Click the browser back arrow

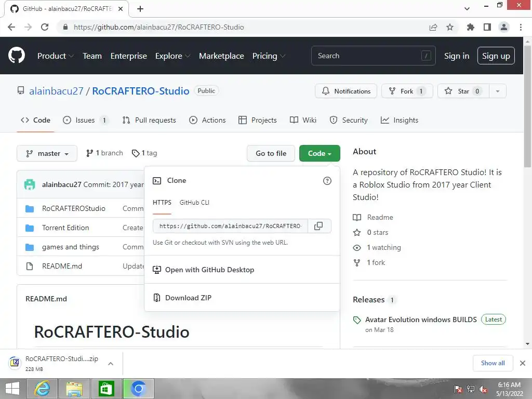point(11,27)
